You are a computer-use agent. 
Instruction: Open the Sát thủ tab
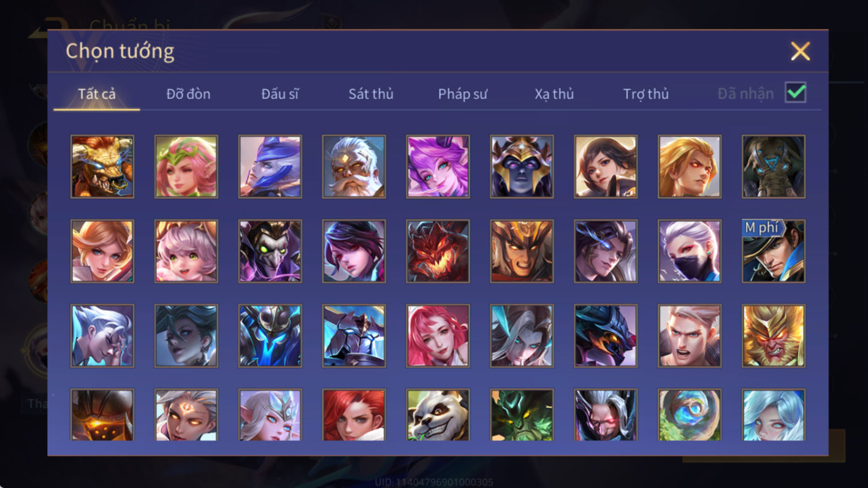click(371, 94)
